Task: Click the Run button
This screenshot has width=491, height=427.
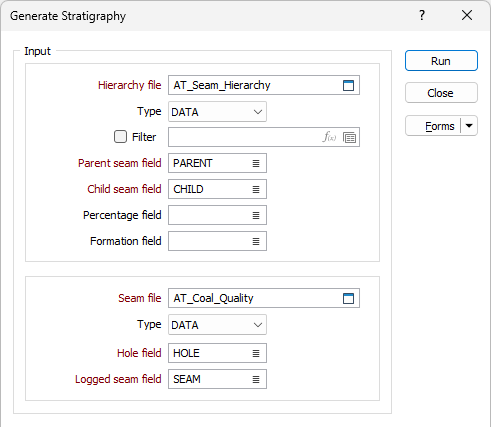Action: click(x=441, y=61)
